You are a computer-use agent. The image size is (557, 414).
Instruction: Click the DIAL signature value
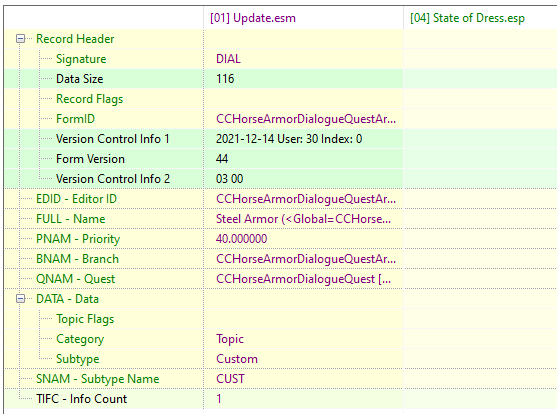tap(228, 59)
